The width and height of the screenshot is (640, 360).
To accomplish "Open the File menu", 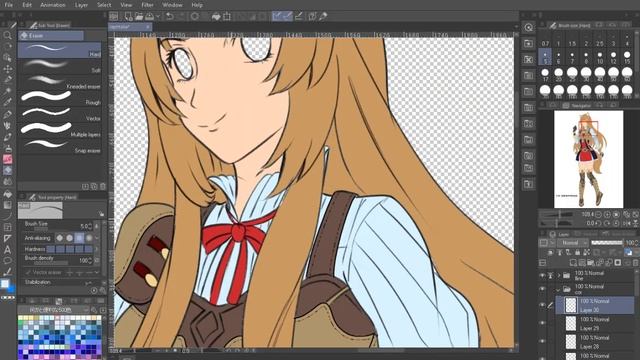I will click(8, 5).
